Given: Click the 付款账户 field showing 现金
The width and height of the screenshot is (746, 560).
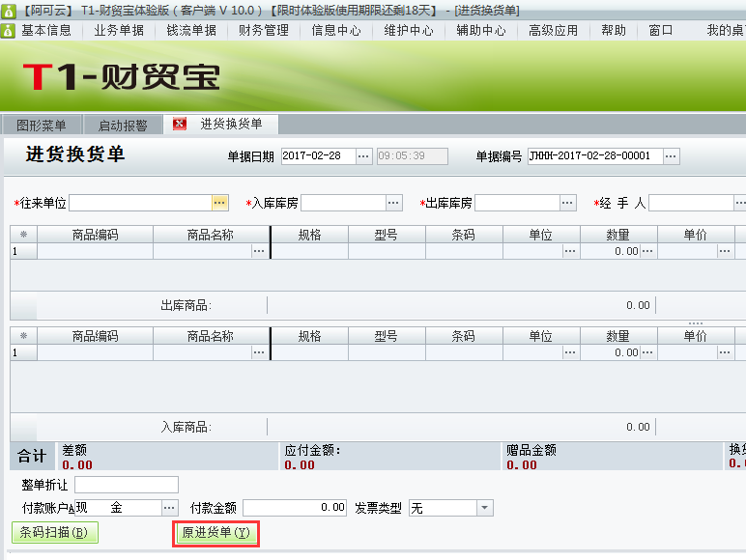Looking at the screenshot, I should click(x=119, y=508).
